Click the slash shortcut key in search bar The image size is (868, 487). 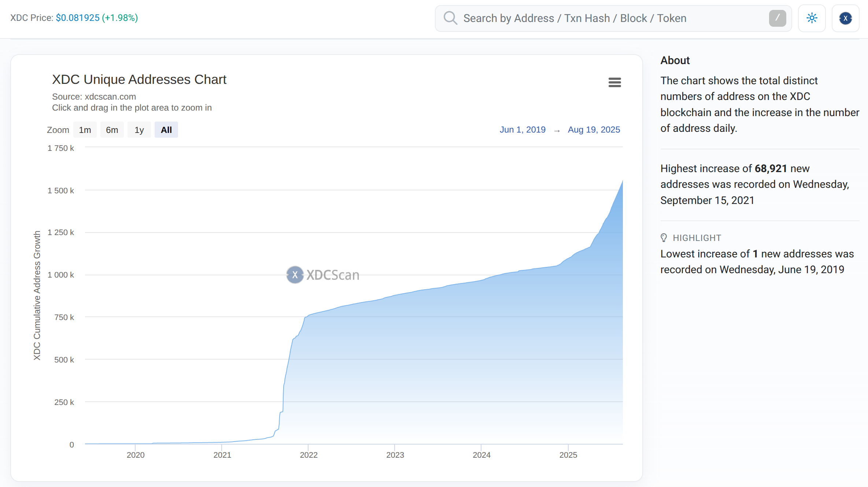(x=777, y=18)
